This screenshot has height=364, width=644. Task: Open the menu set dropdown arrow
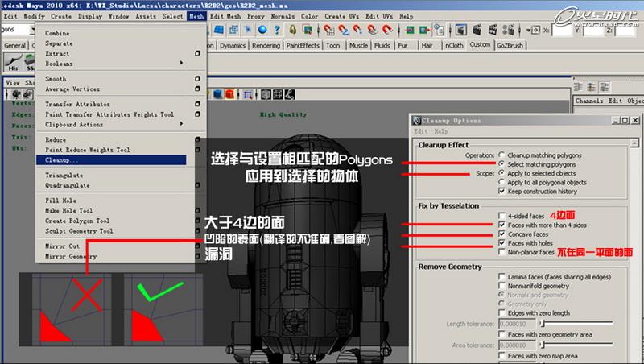(x=32, y=30)
